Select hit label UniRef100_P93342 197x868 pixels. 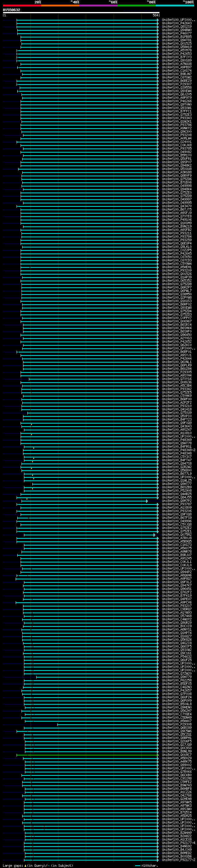(x=177, y=389)
